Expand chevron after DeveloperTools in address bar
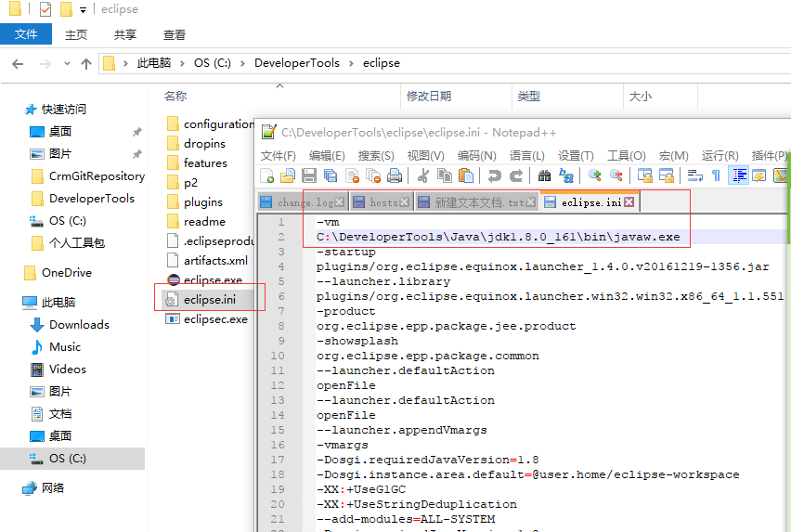Viewport: 791px width, 532px height. (x=351, y=63)
